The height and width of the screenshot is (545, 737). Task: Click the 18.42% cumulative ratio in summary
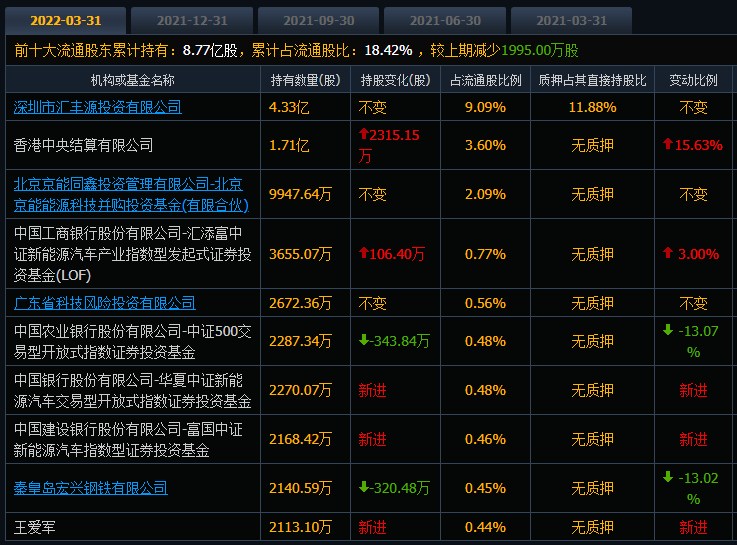click(388, 50)
